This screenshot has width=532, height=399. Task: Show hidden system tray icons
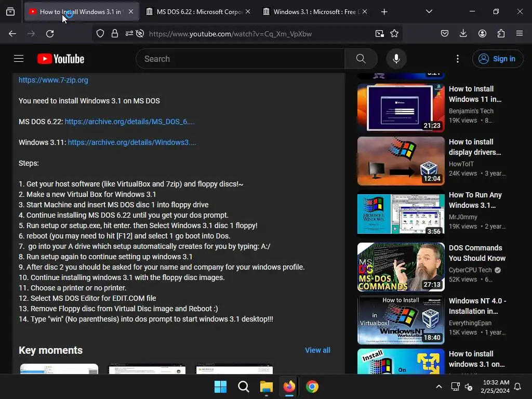[438, 387]
